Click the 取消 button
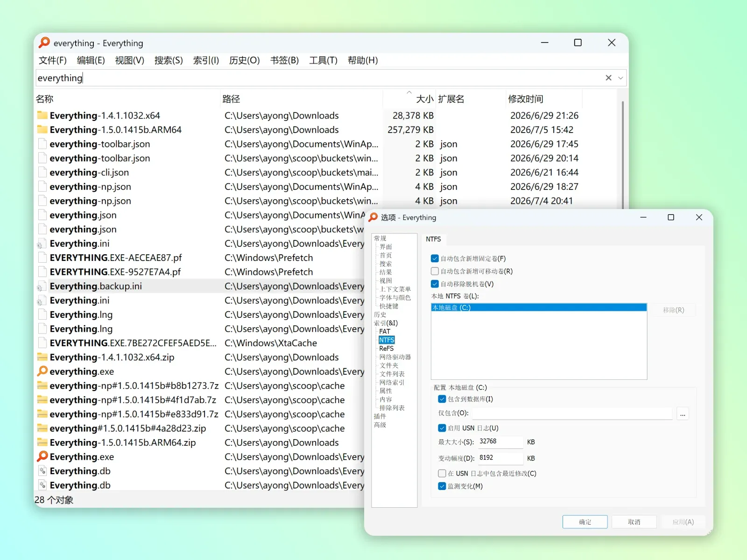This screenshot has width=747, height=560. click(x=634, y=522)
